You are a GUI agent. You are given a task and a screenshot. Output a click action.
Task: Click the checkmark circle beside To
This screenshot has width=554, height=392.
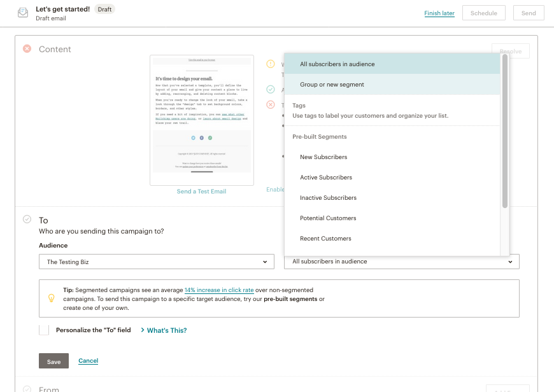27,219
